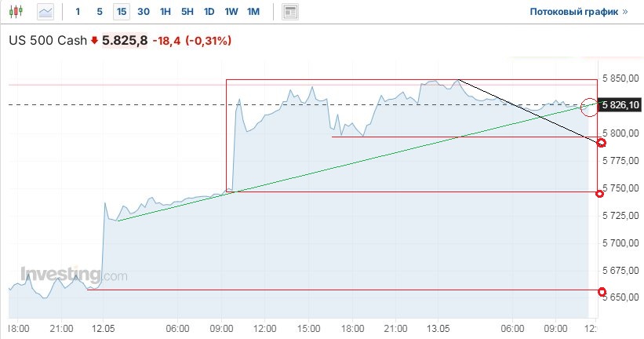This screenshot has height=339, width=644.
Task: Set chart interval to 1W
Action: 231,12
